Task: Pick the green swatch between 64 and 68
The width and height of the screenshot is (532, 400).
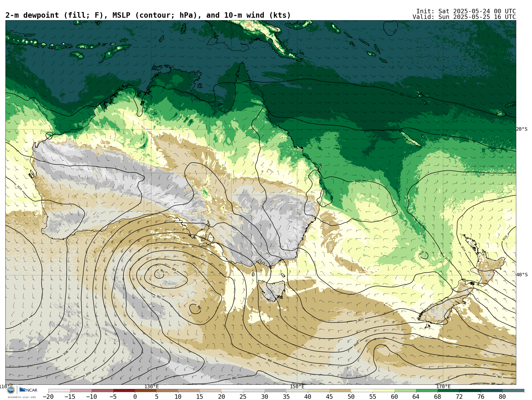Action: (x=427, y=391)
